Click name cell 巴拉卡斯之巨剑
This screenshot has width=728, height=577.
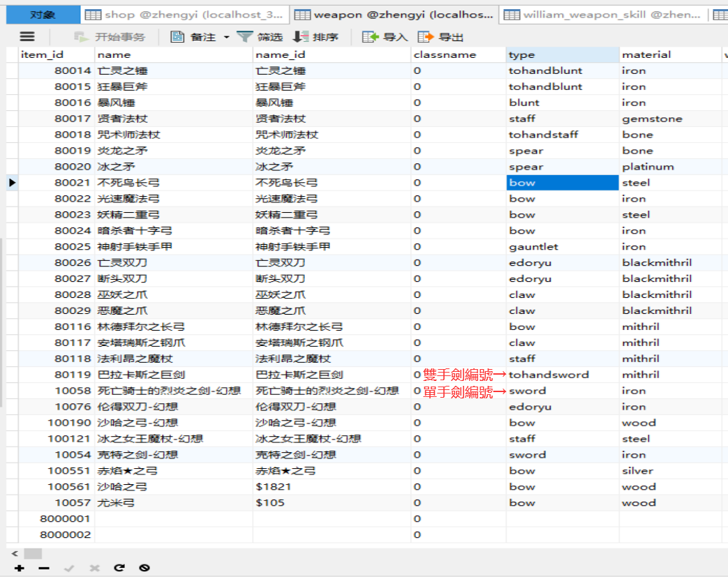pos(174,375)
